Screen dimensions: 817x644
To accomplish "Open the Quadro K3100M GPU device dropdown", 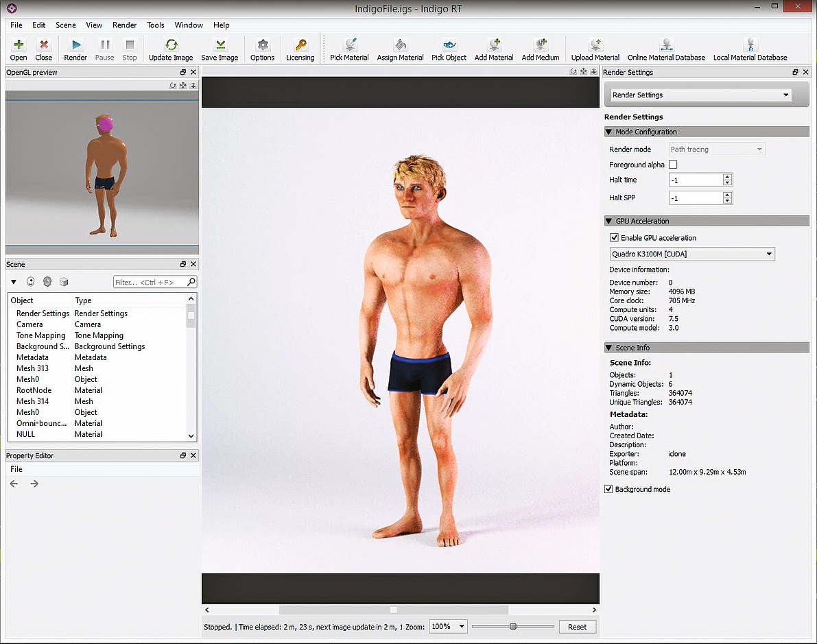I will (692, 254).
